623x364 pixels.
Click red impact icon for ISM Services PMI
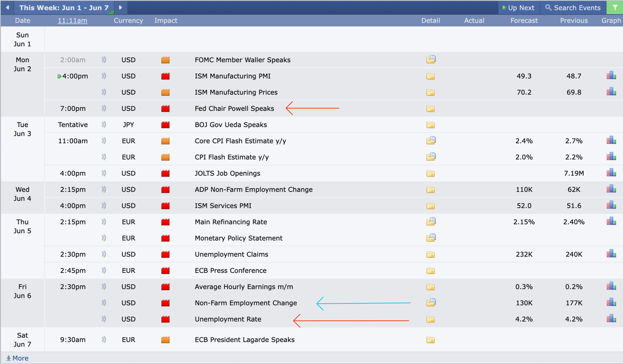point(165,206)
